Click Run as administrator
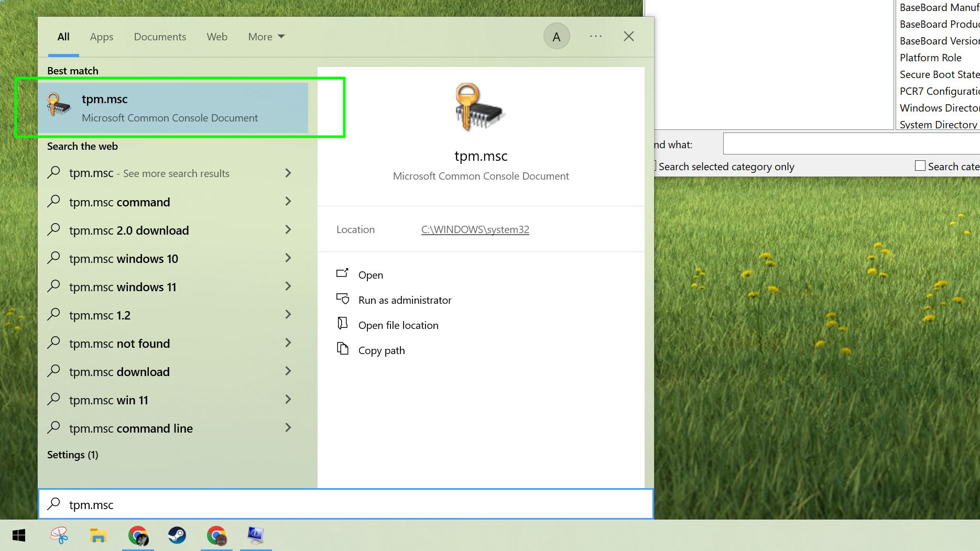980x551 pixels. (404, 300)
